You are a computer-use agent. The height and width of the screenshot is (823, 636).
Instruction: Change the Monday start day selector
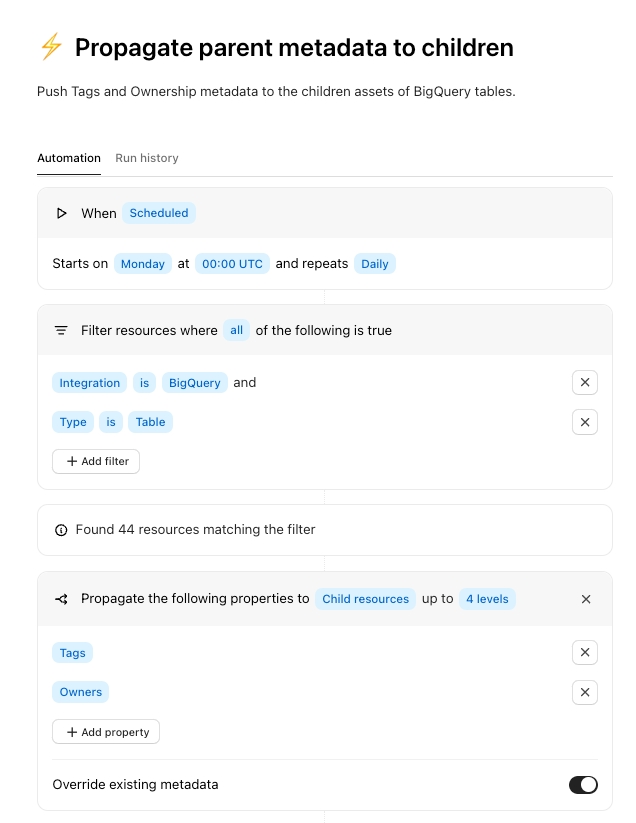[x=143, y=264]
